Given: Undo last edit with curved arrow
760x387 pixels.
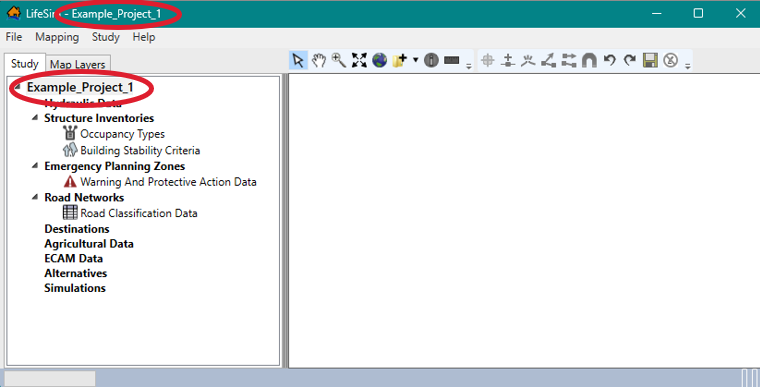Looking at the screenshot, I should coord(610,61).
